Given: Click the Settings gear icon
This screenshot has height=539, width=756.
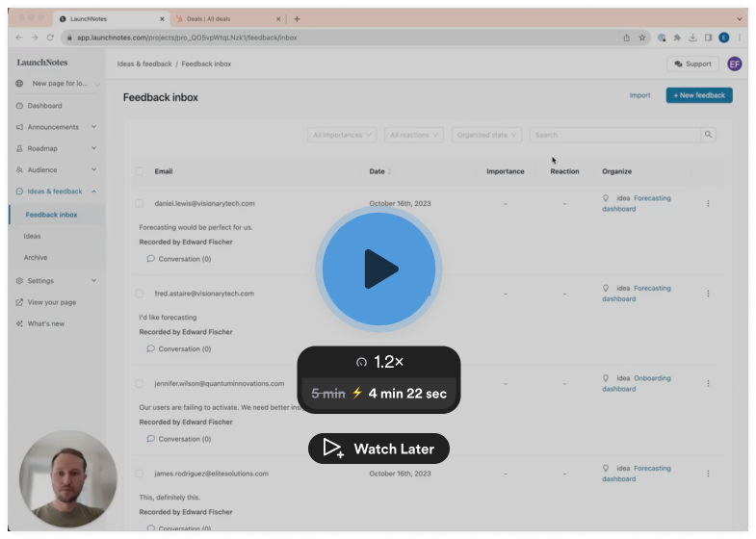Looking at the screenshot, I should [x=19, y=280].
